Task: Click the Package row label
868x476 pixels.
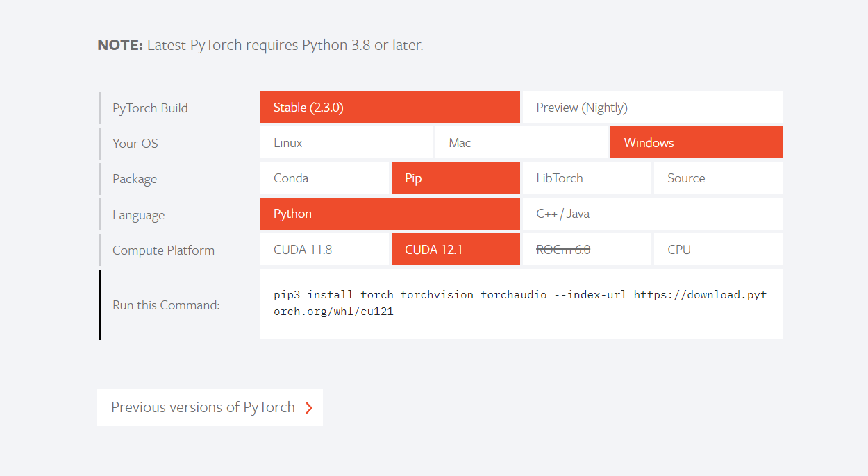Action: [135, 179]
